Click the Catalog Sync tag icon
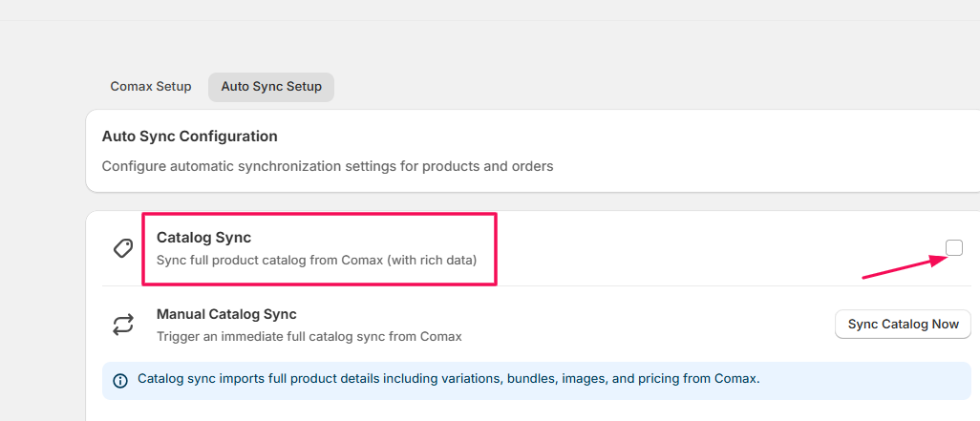Image resolution: width=980 pixels, height=421 pixels. point(123,248)
